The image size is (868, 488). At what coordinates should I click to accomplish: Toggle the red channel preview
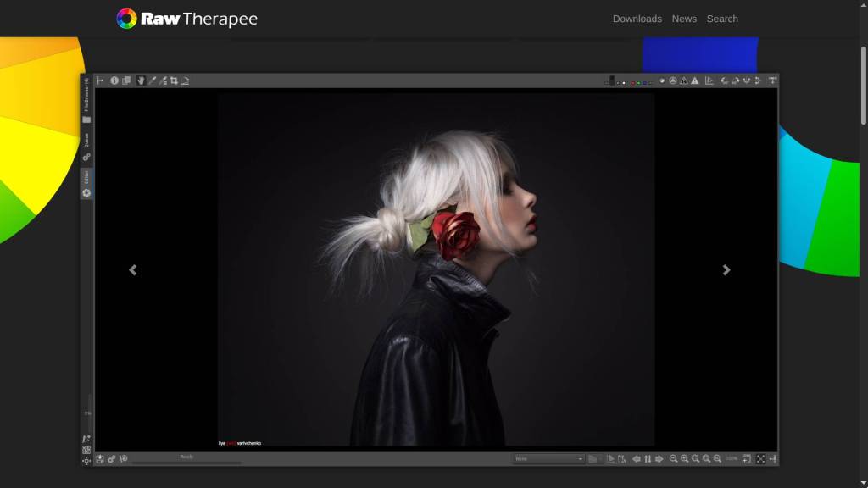(633, 83)
